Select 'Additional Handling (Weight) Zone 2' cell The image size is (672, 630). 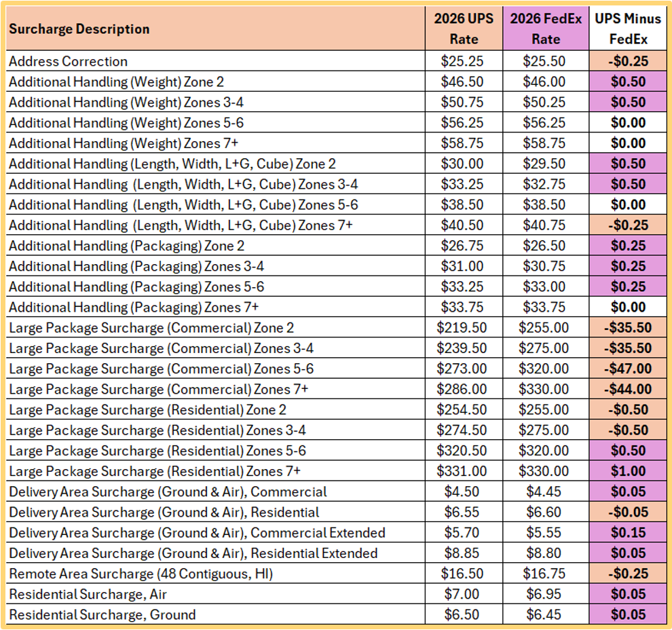click(216, 82)
